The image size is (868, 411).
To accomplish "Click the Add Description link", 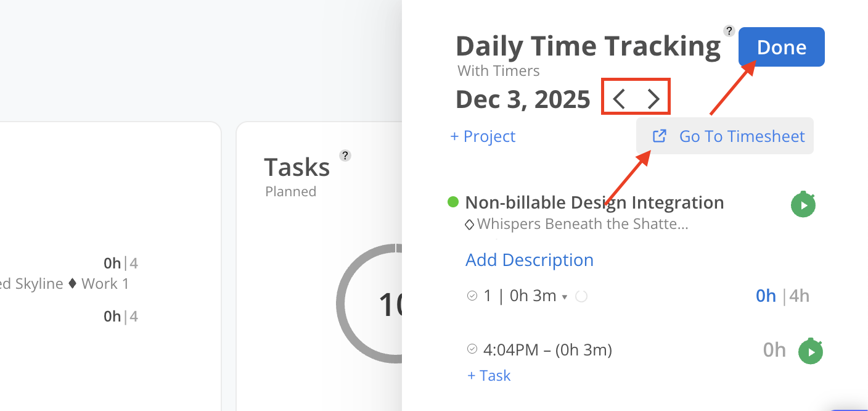I will click(x=529, y=260).
